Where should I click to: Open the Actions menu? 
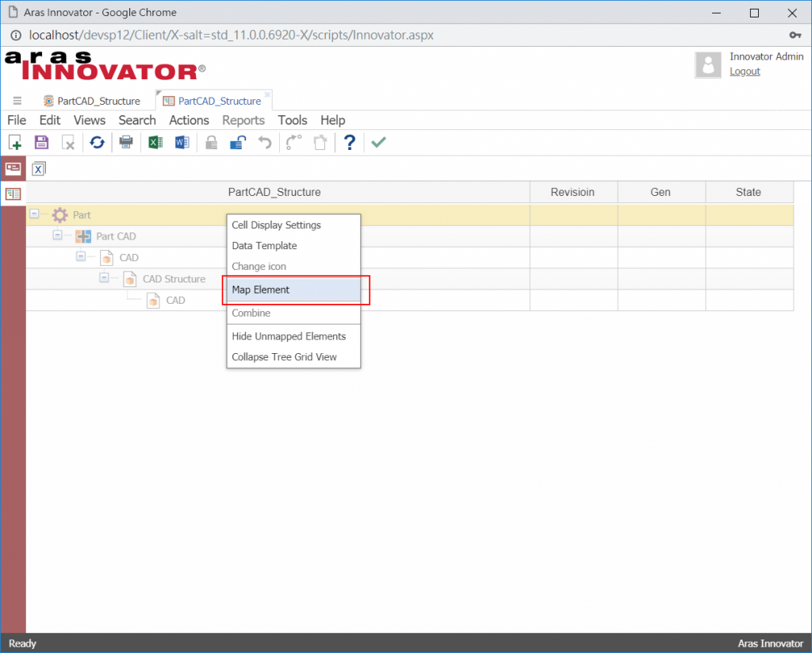pos(189,121)
